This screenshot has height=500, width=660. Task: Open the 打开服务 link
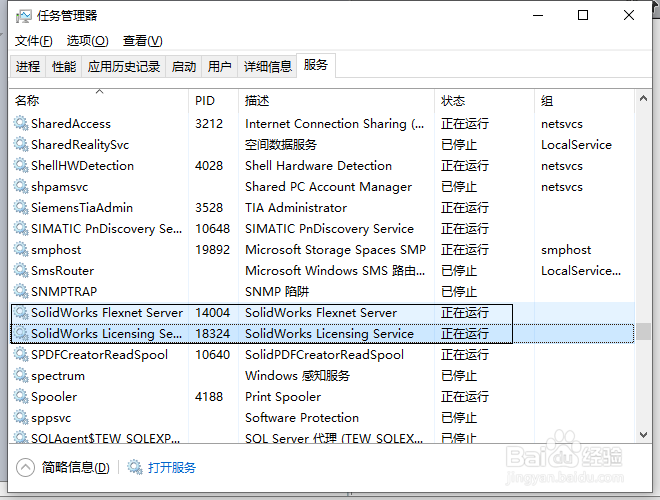pyautogui.click(x=172, y=468)
